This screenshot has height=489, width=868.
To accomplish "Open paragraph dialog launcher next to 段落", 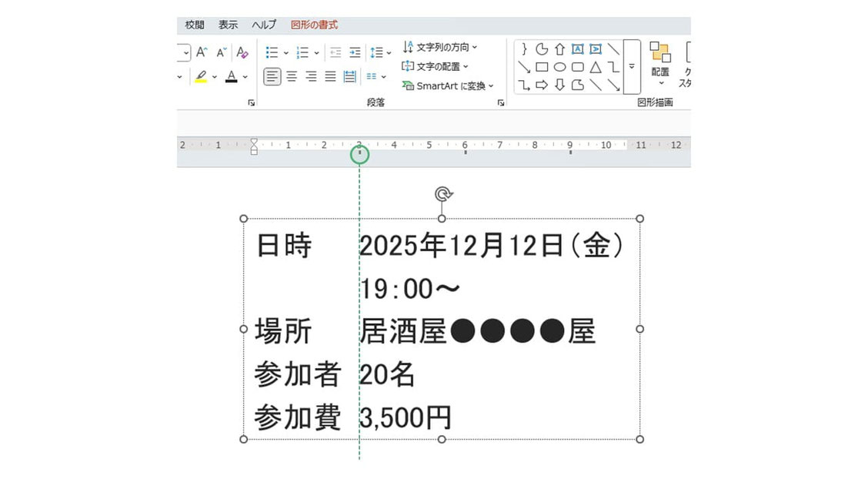I will 500,103.
